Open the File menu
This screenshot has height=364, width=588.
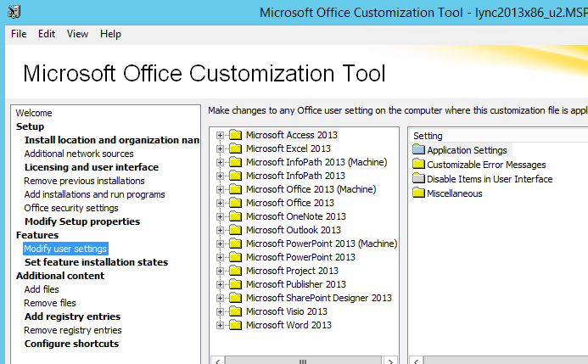pos(19,34)
